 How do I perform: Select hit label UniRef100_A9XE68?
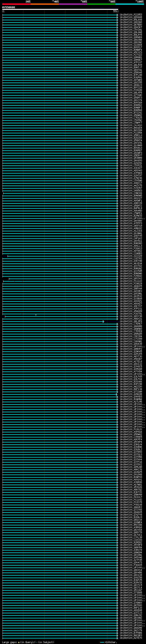(131, 610)
